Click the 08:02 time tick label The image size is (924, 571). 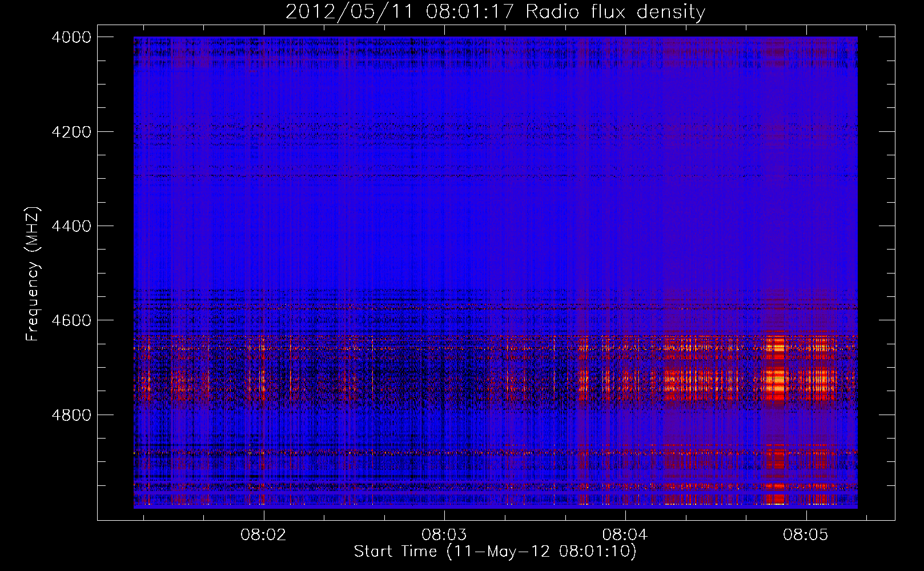(263, 535)
